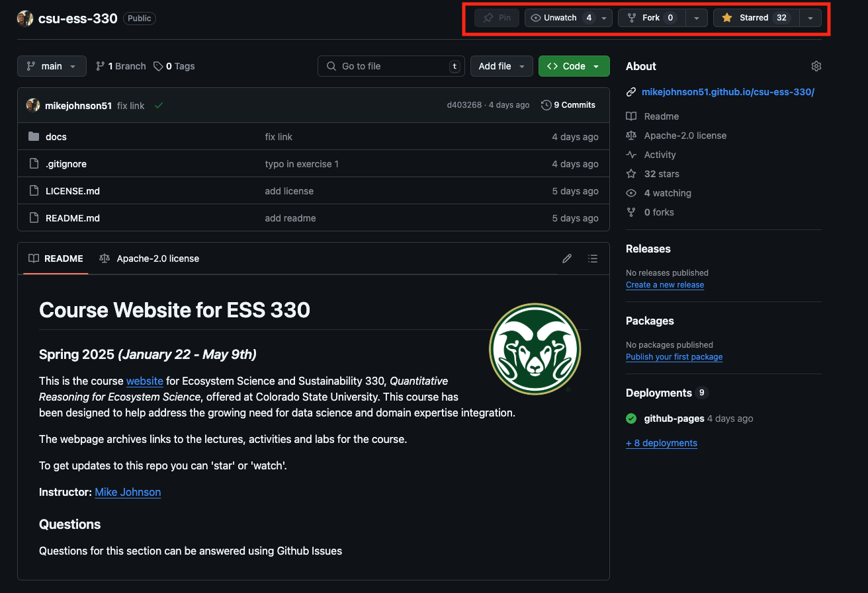Open the green Code dropdown

tap(574, 66)
